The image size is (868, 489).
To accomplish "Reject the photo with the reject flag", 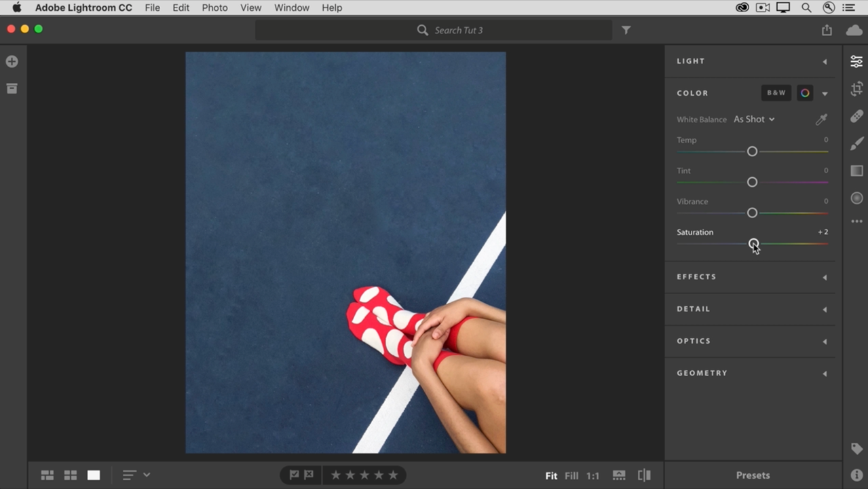I will (309, 475).
